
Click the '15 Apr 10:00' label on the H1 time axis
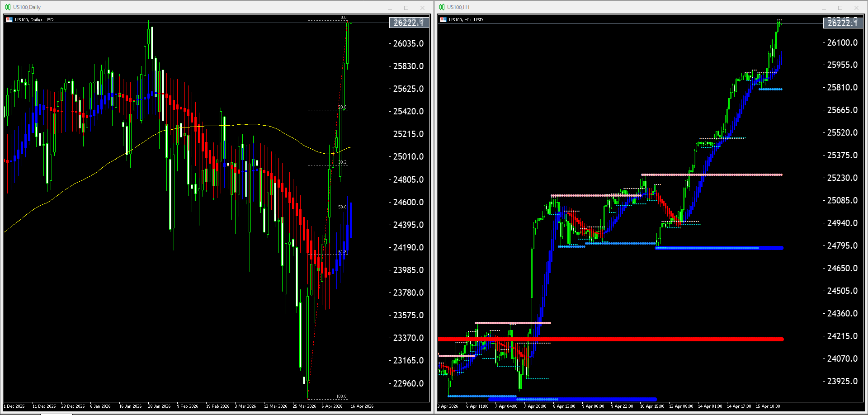coord(768,406)
